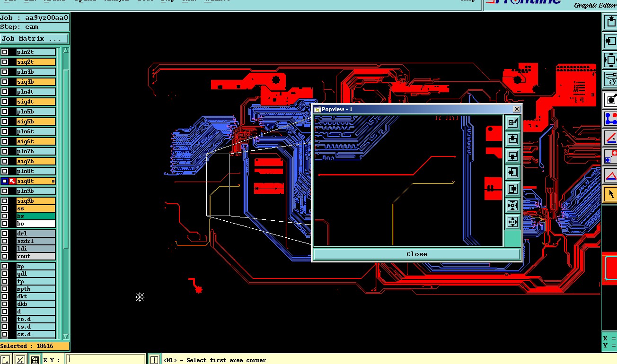Select layer name sig7b
Screen dimensions: 617x364
[36, 161]
